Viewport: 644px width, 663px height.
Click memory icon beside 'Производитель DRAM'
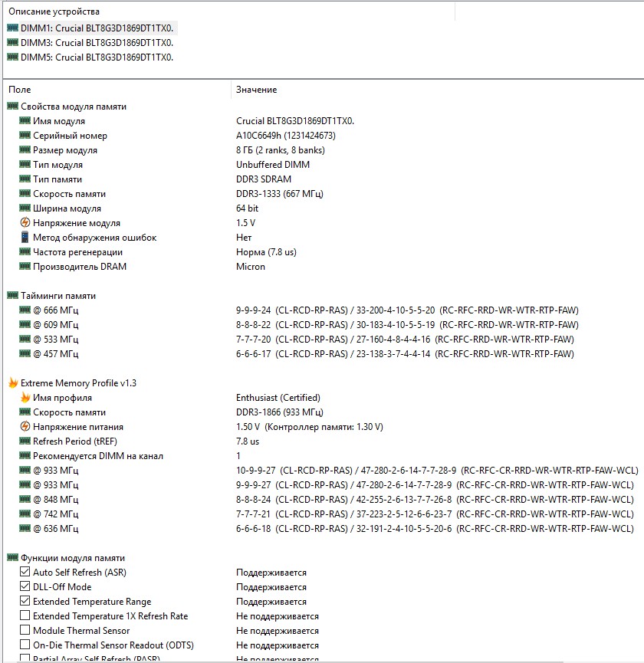[x=25, y=266]
